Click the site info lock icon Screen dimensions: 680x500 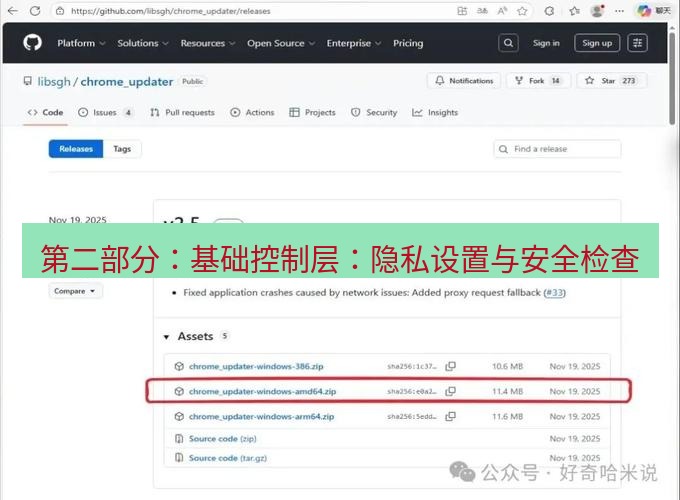click(60, 11)
